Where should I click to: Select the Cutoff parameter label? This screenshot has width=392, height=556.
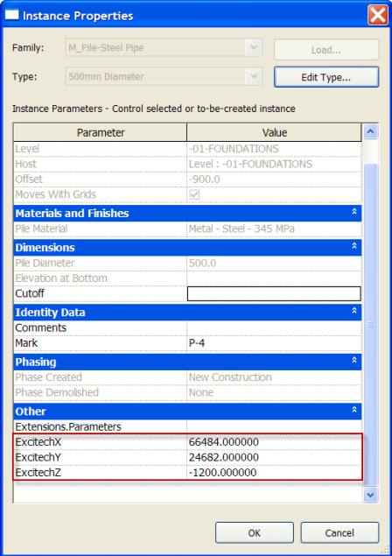tap(30, 293)
